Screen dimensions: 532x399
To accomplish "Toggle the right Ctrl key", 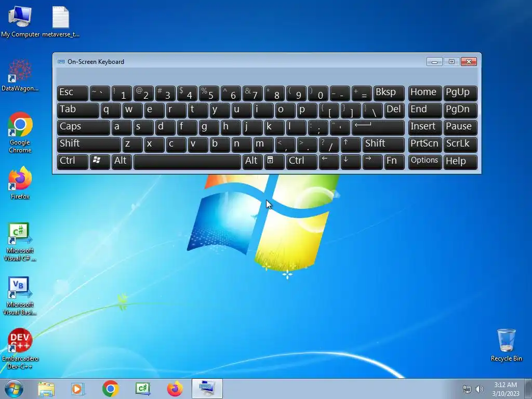I will [x=302, y=162].
